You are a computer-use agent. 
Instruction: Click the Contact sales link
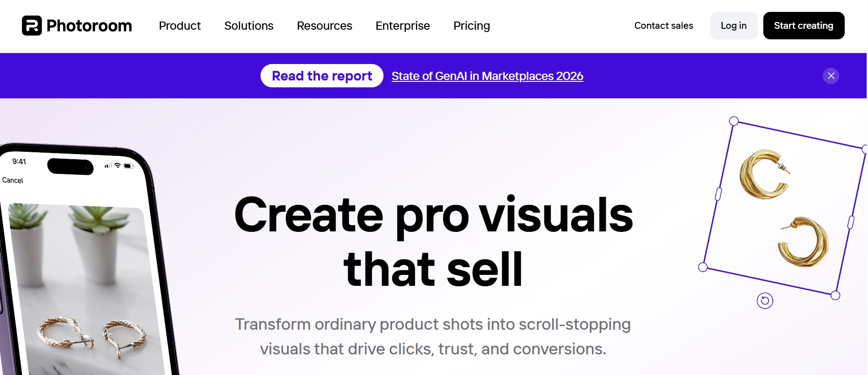663,26
